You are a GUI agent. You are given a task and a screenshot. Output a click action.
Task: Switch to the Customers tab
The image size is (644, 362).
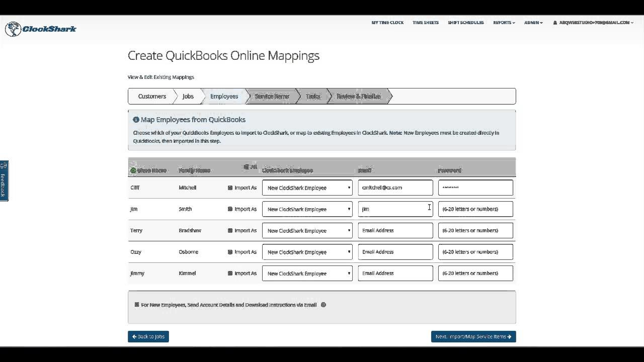click(x=151, y=96)
